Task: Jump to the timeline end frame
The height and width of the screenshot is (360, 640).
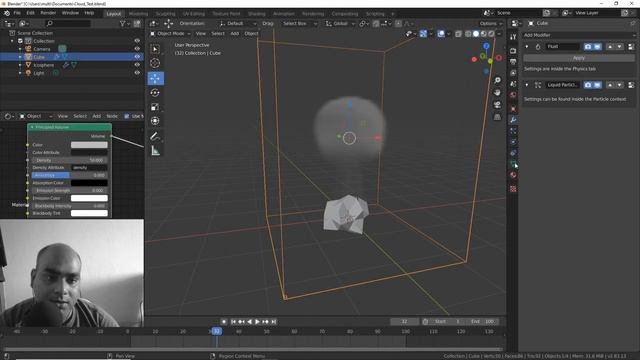Action: (273, 322)
